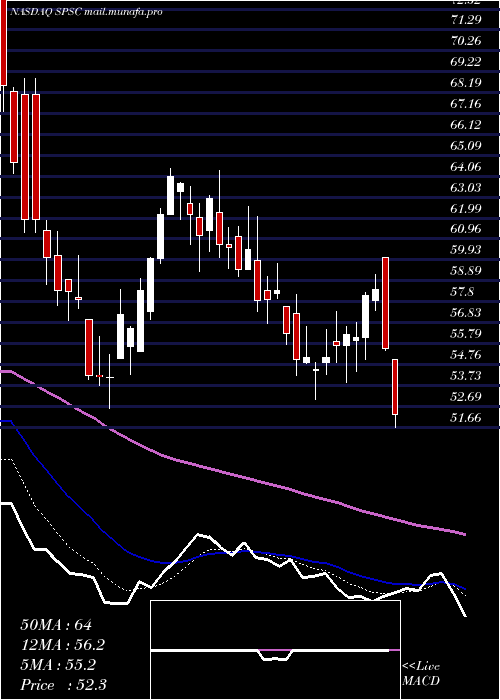Click the 70.26 price axis label

point(466,40)
